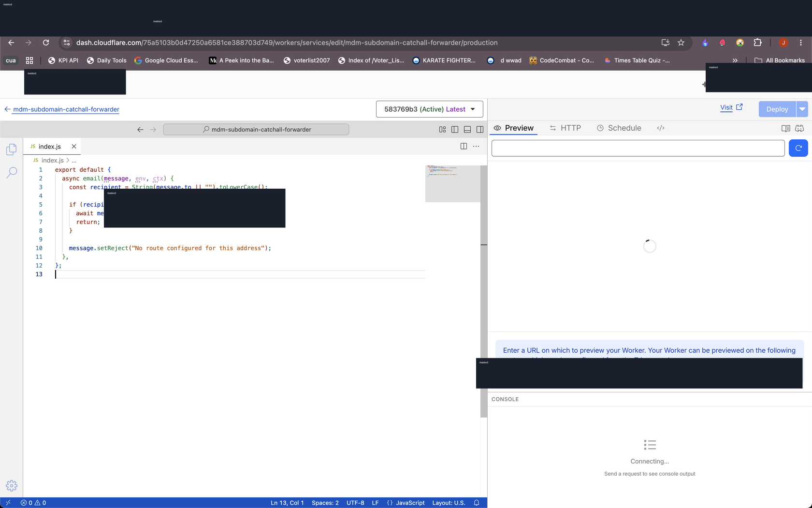
Task: Show more bookmarks with chevron overflow
Action: (735, 60)
